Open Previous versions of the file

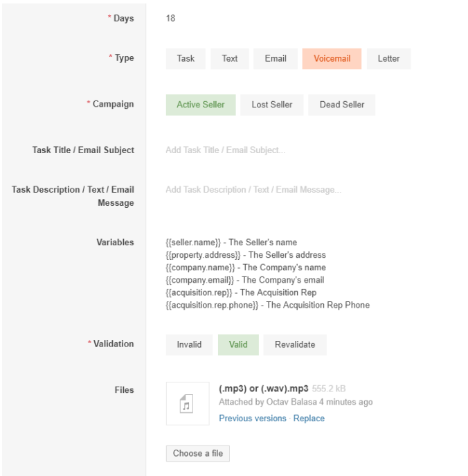pyautogui.click(x=253, y=418)
